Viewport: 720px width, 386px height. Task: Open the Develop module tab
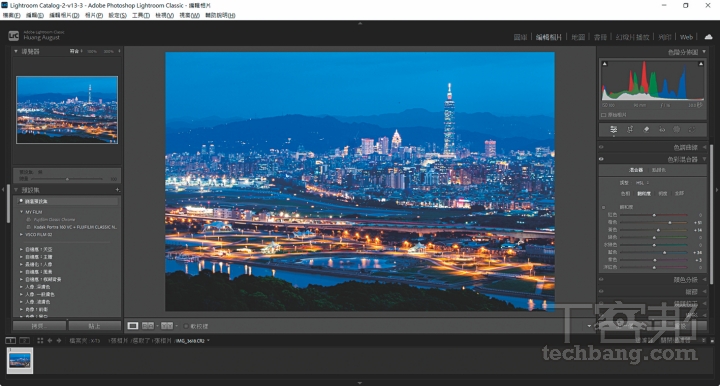tap(549, 37)
